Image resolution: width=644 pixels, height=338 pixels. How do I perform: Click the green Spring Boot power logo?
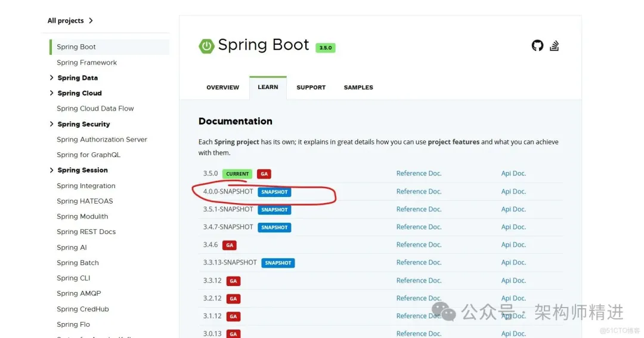pos(206,46)
